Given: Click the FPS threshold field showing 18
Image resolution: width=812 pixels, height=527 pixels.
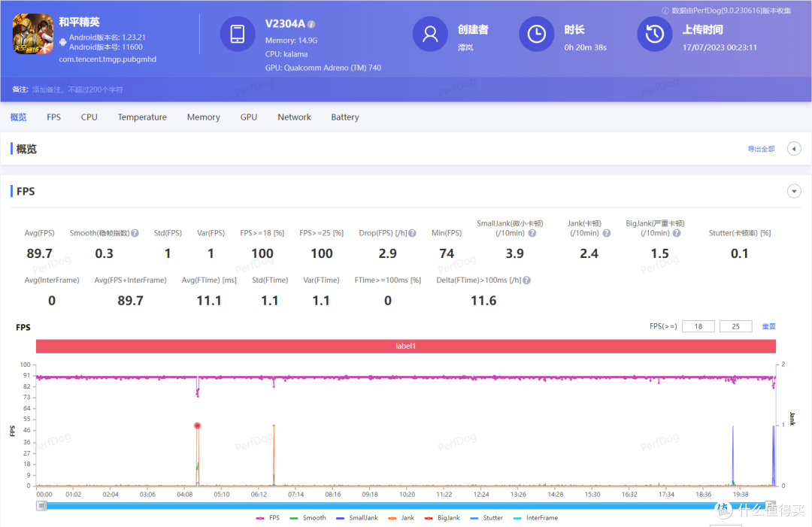Looking at the screenshot, I should click(698, 326).
